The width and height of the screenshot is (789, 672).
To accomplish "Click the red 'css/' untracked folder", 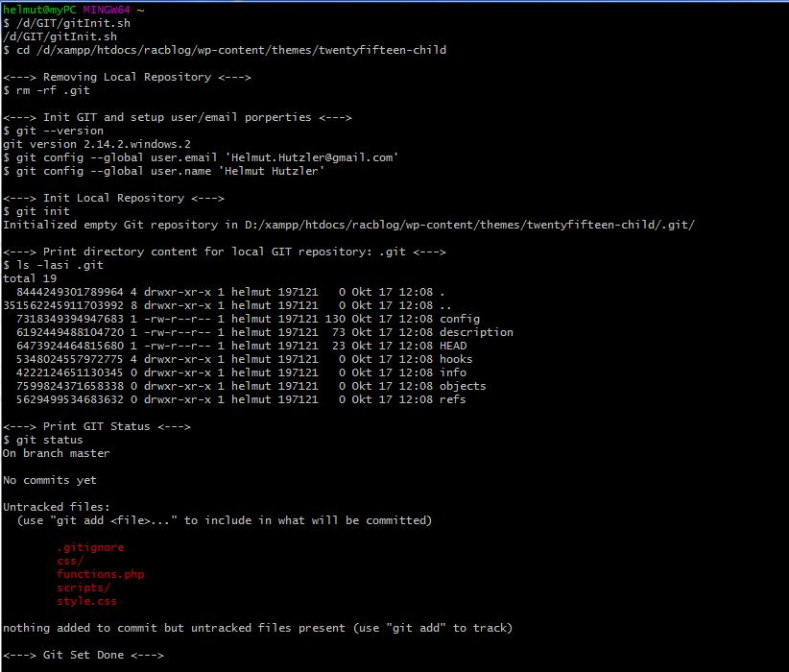I will tap(70, 561).
